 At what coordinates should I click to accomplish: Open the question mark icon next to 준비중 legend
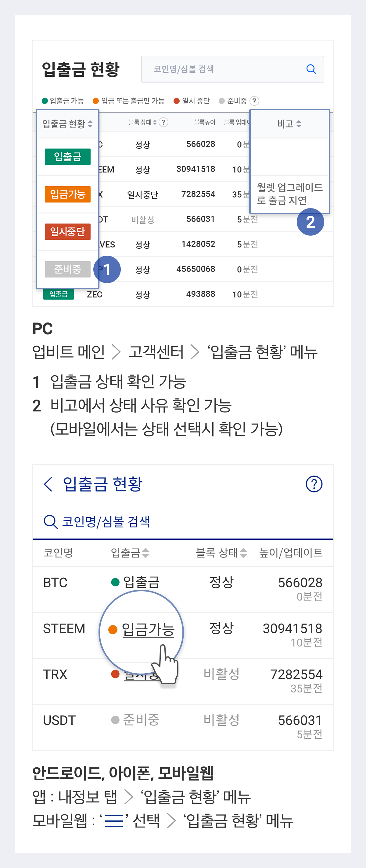pos(255,101)
